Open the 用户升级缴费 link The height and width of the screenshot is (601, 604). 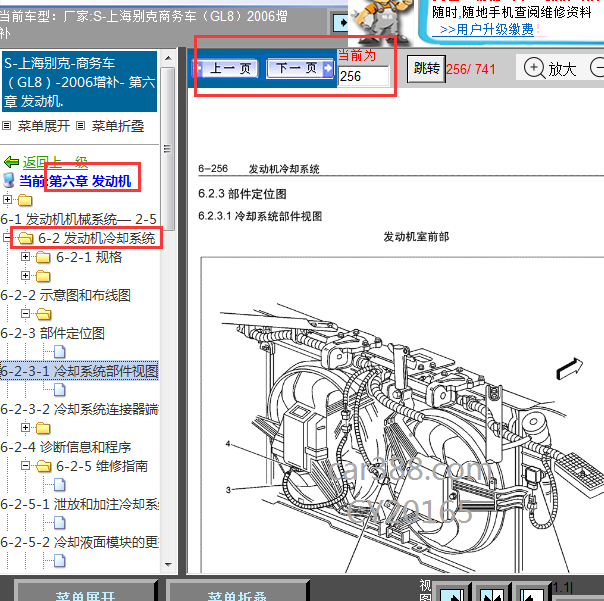tap(486, 30)
